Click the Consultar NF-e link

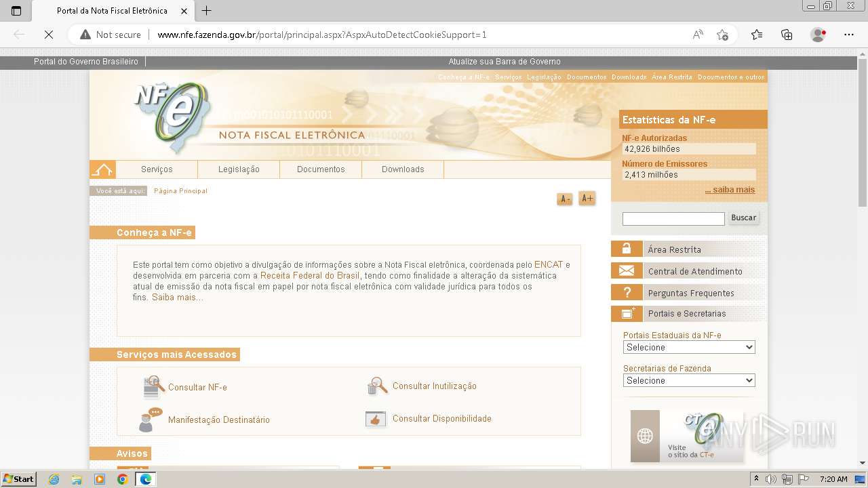coord(197,388)
